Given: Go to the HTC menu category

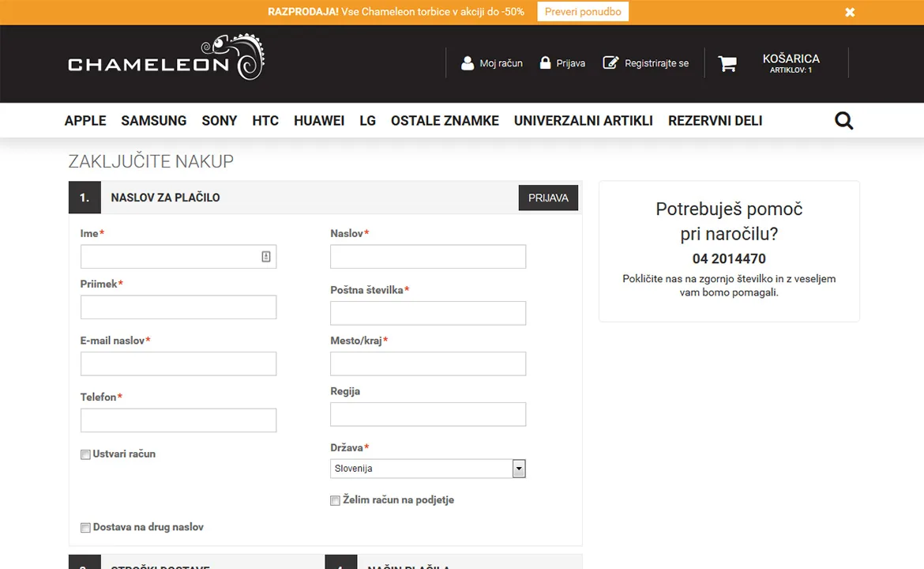Looking at the screenshot, I should click(x=265, y=121).
